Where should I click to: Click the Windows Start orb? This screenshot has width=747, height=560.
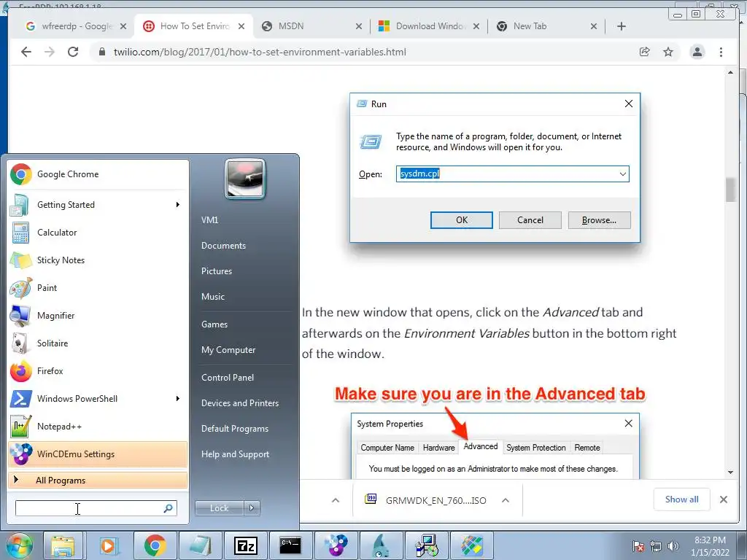(x=19, y=545)
